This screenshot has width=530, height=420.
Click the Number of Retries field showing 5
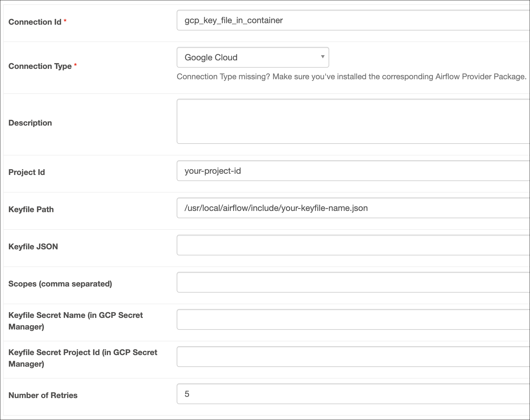(351, 394)
